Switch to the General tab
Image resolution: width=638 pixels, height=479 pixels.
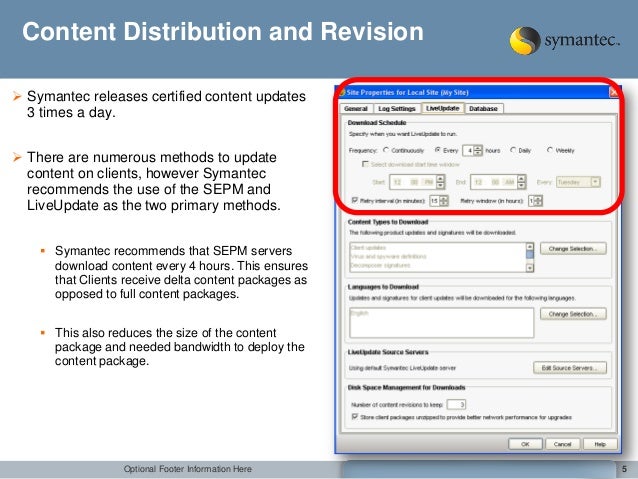[x=356, y=109]
